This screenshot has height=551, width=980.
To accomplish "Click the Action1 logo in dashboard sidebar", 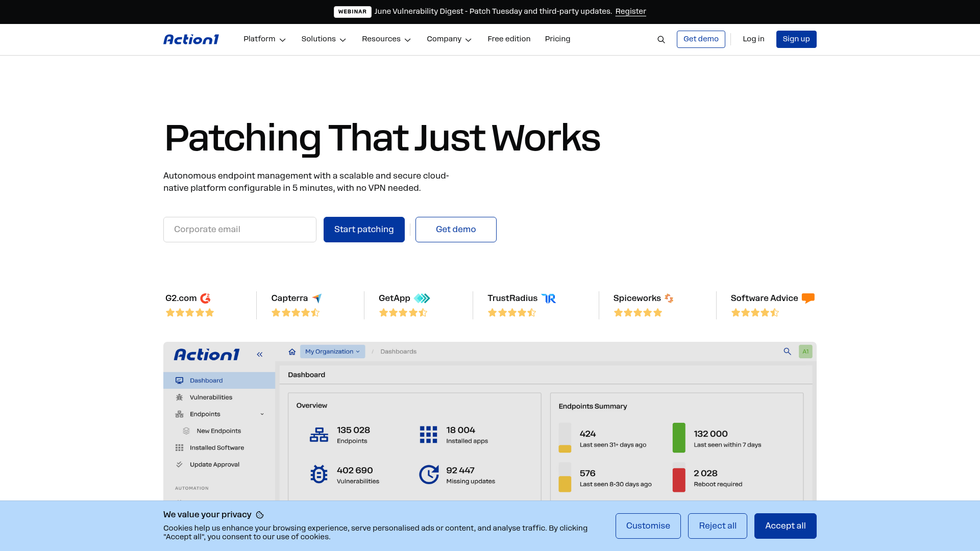I will 207,355.
